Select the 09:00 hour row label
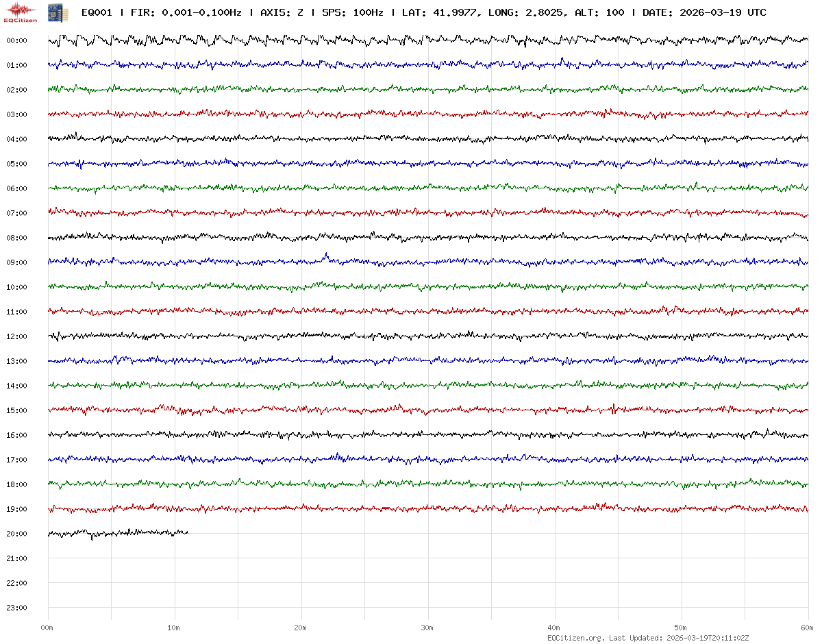The image size is (822, 644). (x=16, y=262)
